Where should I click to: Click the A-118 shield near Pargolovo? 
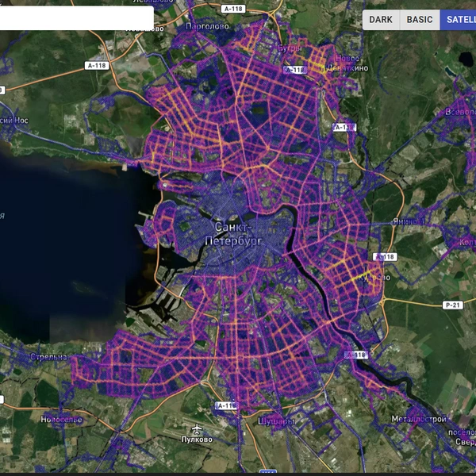tap(96, 66)
